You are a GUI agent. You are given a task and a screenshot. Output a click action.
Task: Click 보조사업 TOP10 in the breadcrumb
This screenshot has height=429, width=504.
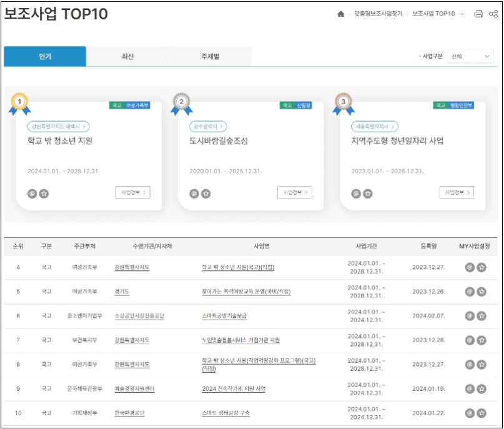(x=433, y=14)
